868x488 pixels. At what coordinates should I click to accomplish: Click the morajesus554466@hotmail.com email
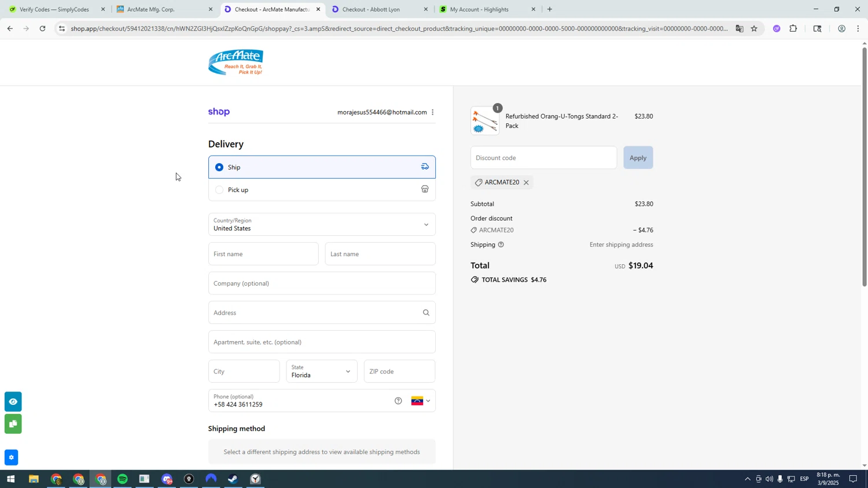(382, 112)
